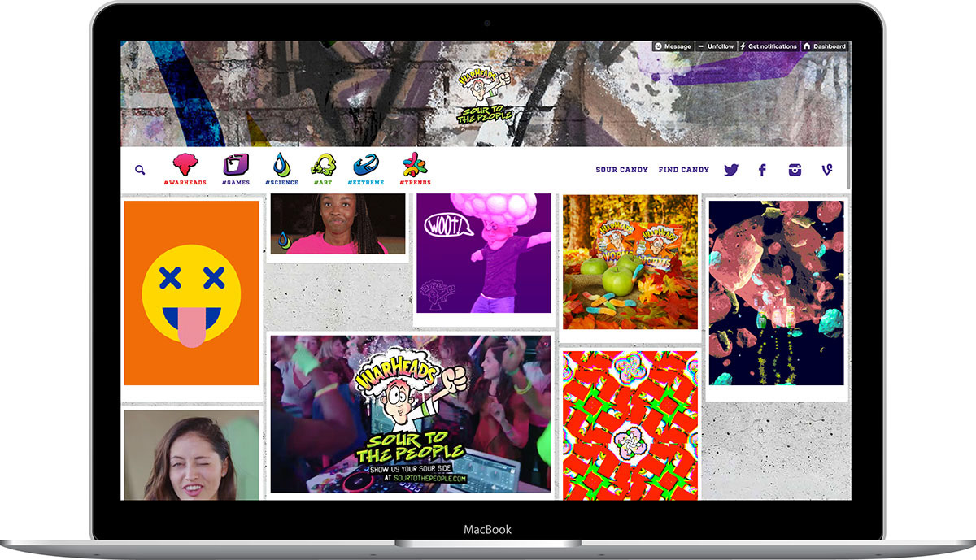Click the Unfollow button
Viewport: 976px width, 560px height.
click(716, 46)
